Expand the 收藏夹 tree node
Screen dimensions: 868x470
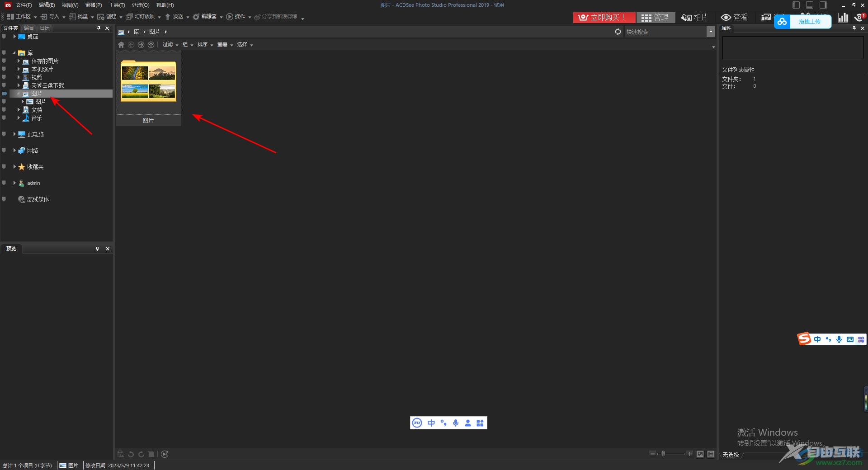coord(14,167)
